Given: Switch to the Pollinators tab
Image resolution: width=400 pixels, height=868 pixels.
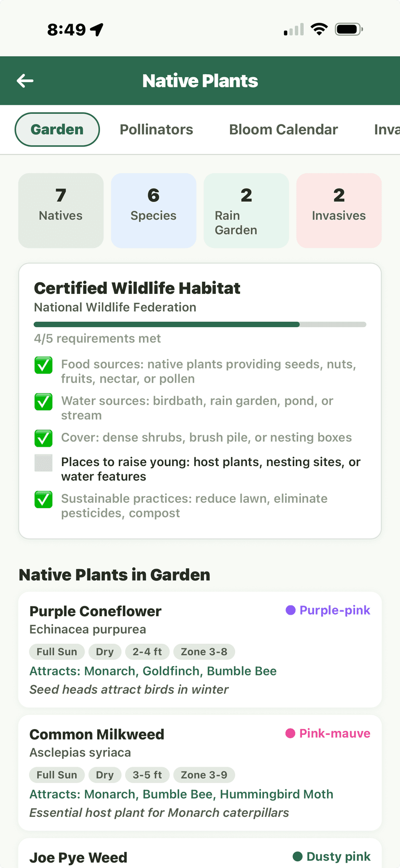Looking at the screenshot, I should [x=156, y=129].
